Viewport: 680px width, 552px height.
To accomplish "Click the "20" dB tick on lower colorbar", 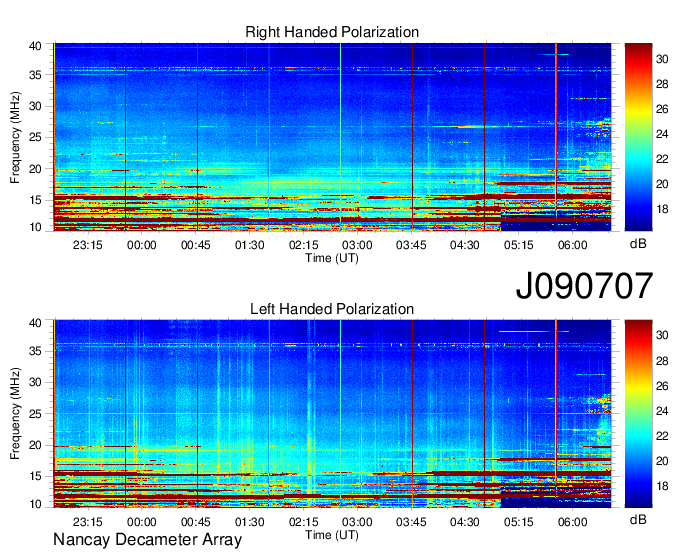I will click(662, 461).
